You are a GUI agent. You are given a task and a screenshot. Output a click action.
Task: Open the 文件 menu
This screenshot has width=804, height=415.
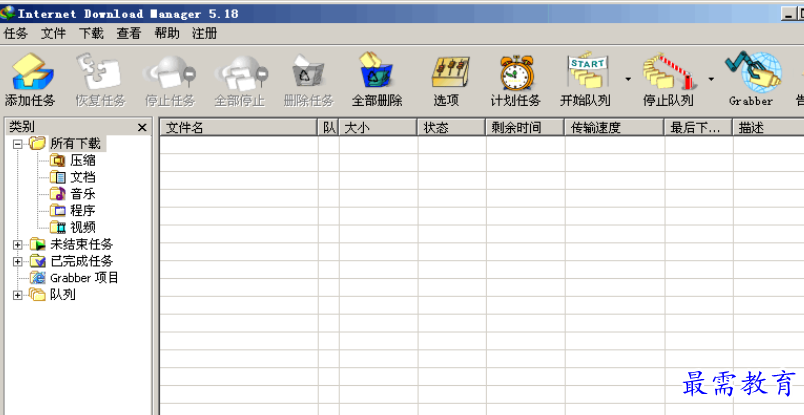click(53, 34)
